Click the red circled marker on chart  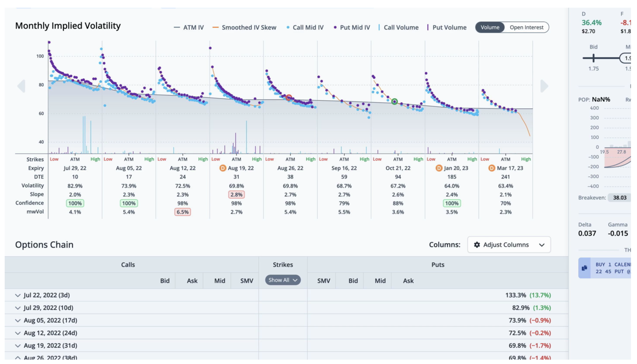point(289,98)
